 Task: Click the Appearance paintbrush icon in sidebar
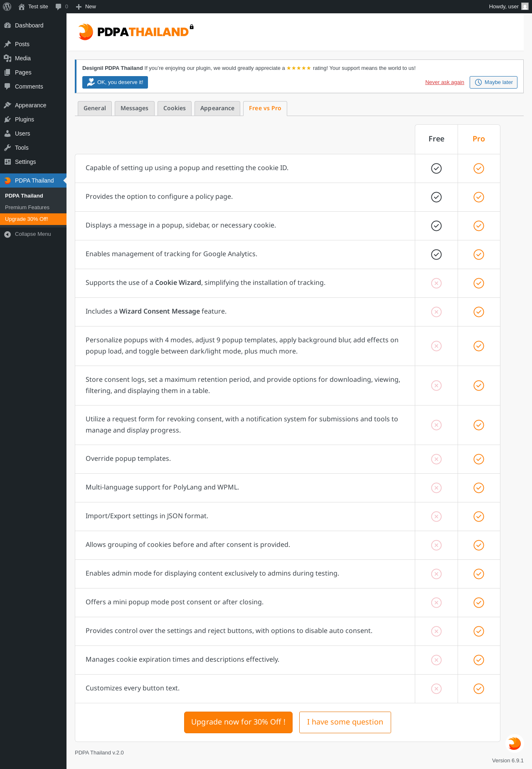pos(7,105)
